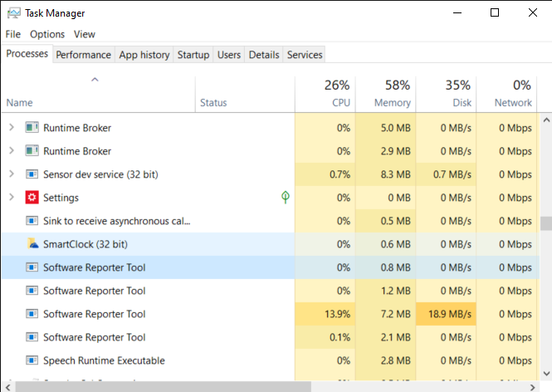The height and width of the screenshot is (392, 552).
Task: Expand the Runtime Broker group using 2.9 MB
Action: [12, 150]
